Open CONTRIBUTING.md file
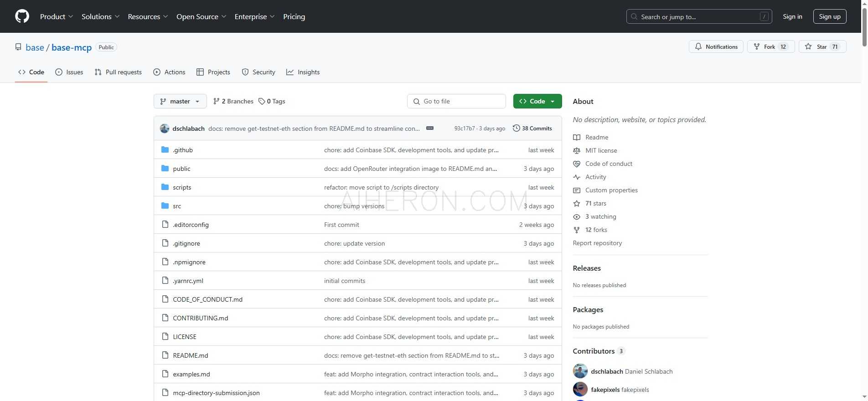868x401 pixels. tap(201, 318)
